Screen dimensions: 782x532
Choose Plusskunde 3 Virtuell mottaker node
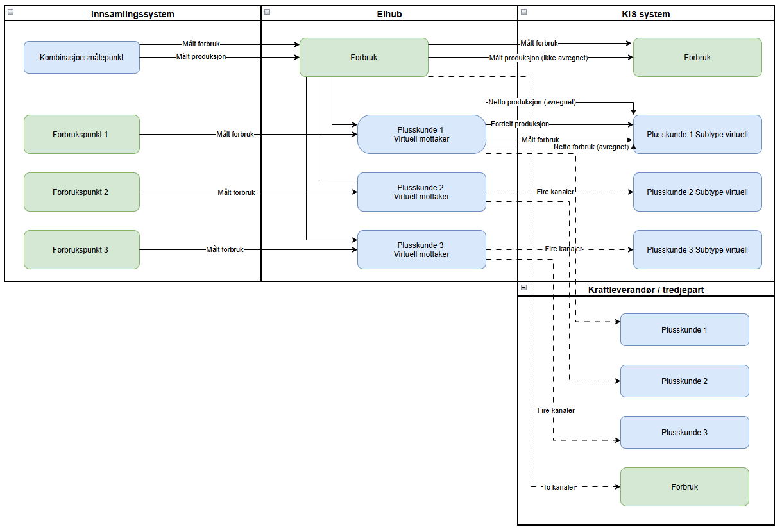(421, 250)
